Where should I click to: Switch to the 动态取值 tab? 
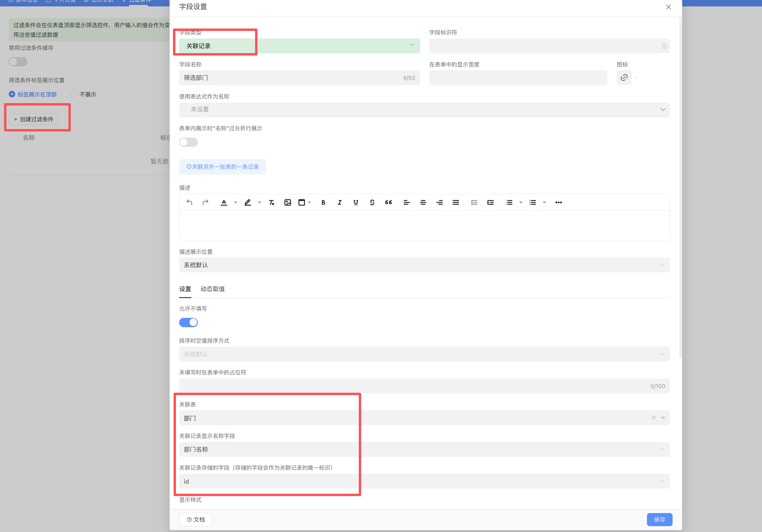(212, 289)
